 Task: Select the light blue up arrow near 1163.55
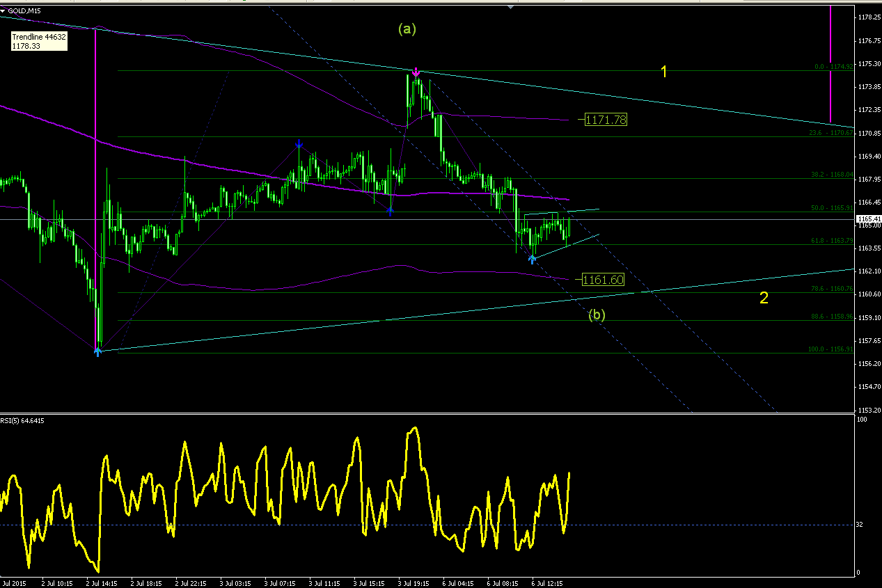click(533, 259)
